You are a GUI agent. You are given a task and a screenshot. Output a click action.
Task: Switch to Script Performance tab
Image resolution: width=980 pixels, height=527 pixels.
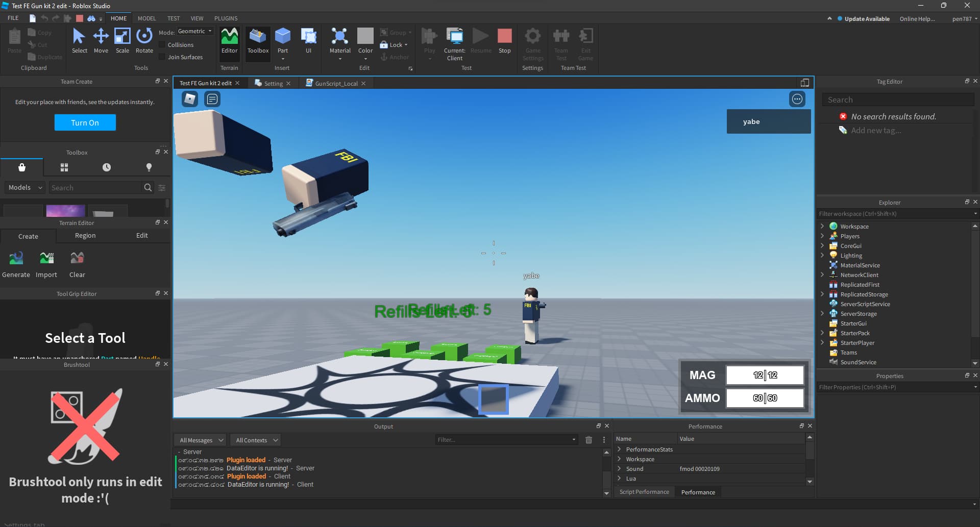click(x=644, y=492)
